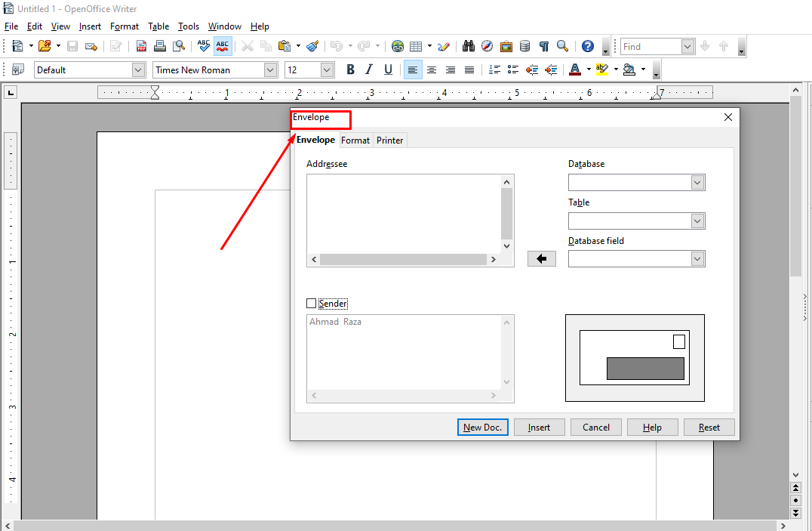Viewport: 812px width, 531px height.
Task: Click the Export as PDF icon
Action: 141,46
